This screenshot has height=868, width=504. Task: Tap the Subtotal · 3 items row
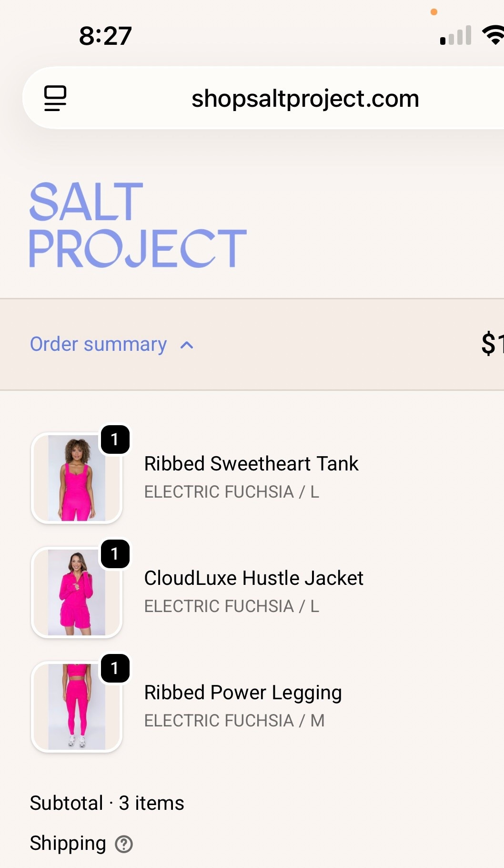tap(107, 802)
